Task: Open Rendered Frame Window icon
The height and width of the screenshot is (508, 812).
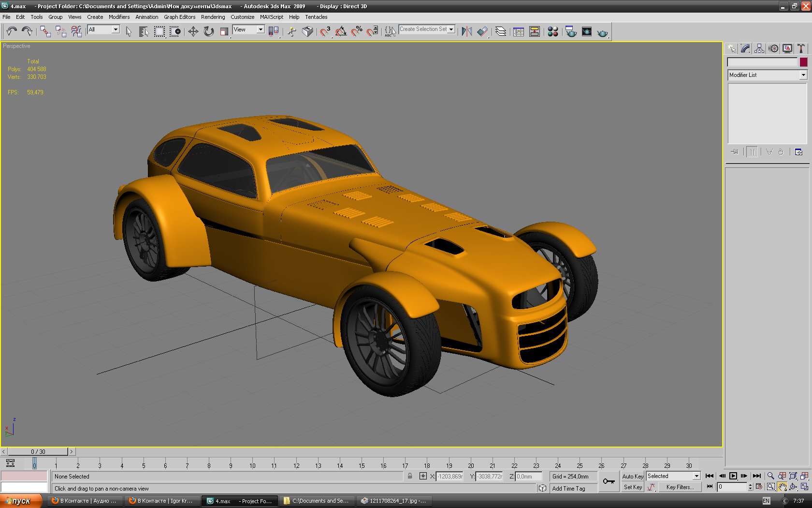Action: tap(587, 31)
